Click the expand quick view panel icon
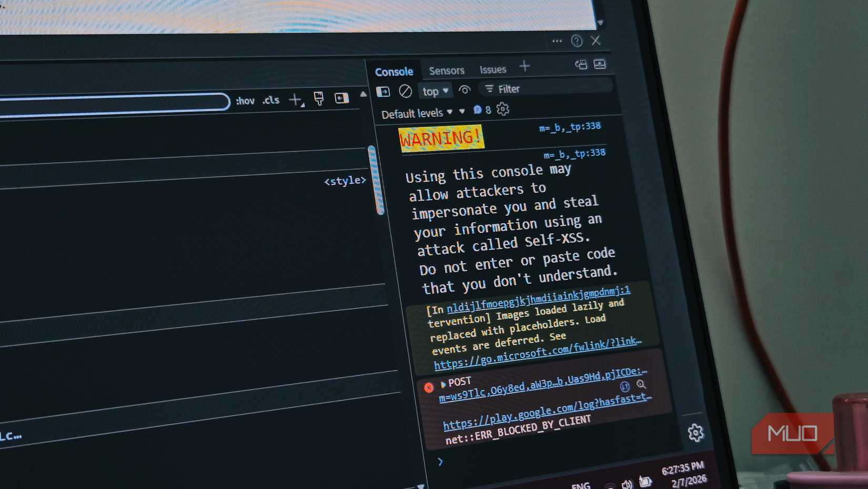The width and height of the screenshot is (868, 489). point(600,64)
